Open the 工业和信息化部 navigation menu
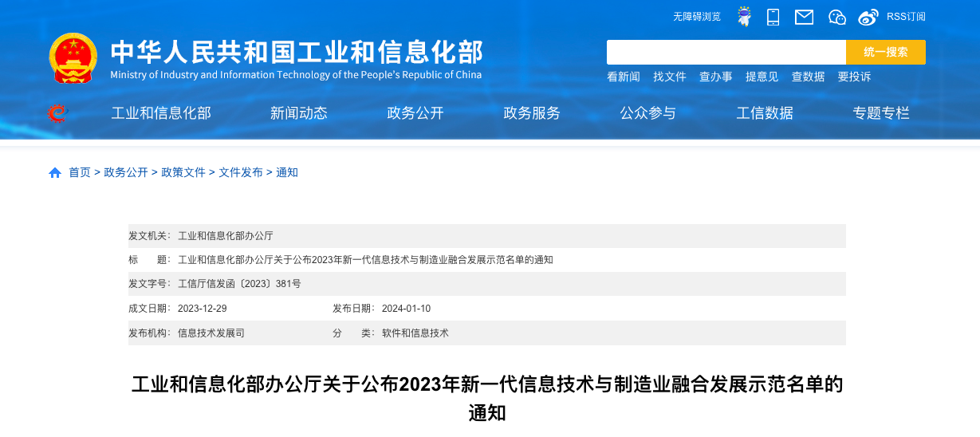The height and width of the screenshot is (437, 980). (x=161, y=113)
